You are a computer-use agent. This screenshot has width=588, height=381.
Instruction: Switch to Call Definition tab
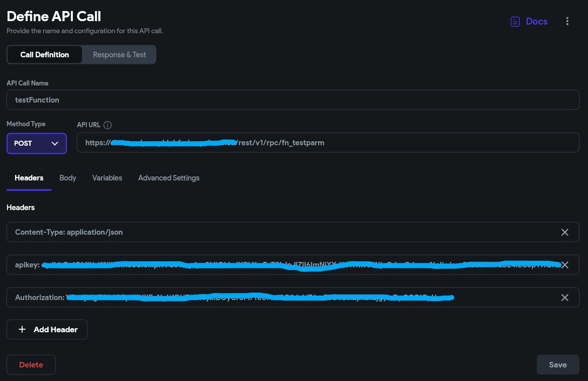[44, 55]
